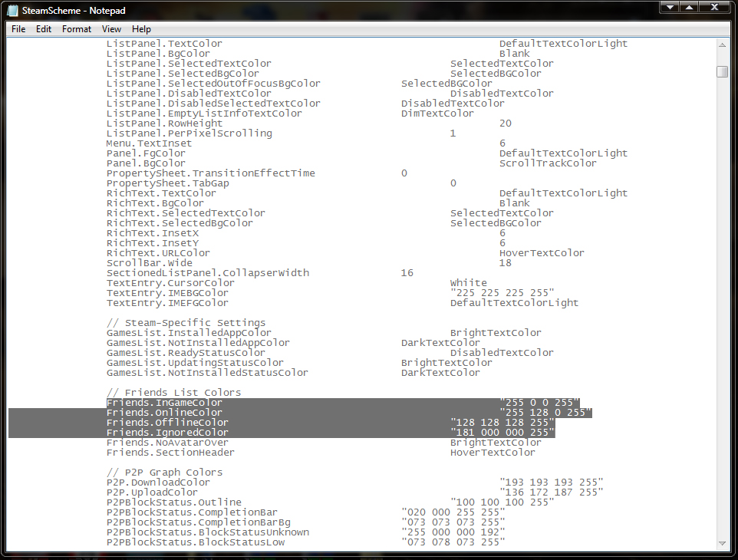Open the Help menu
The width and height of the screenshot is (738, 560).
[141, 29]
